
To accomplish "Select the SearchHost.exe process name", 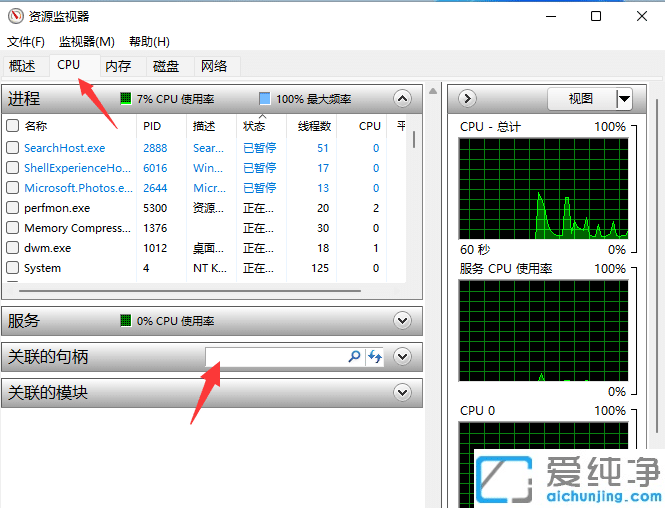I will [64, 148].
